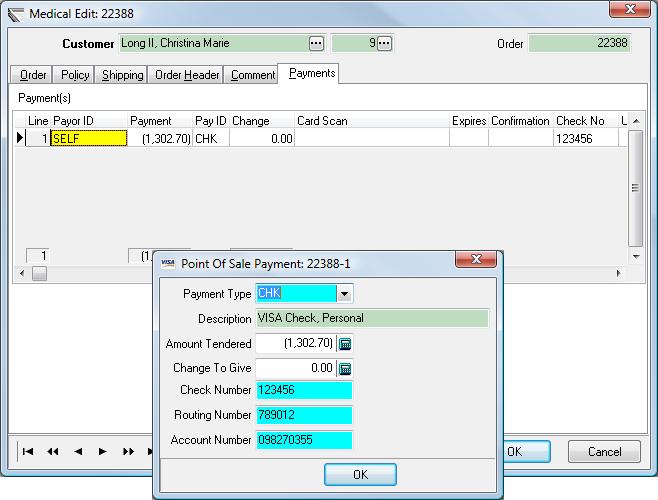Click the Change column header
This screenshot has width=658, height=500.
click(262, 121)
